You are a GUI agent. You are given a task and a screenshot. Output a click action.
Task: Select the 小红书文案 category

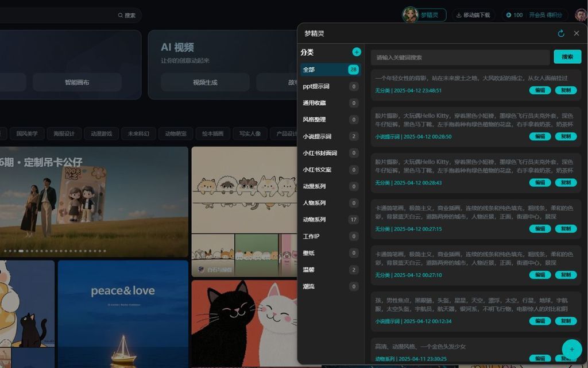point(330,170)
